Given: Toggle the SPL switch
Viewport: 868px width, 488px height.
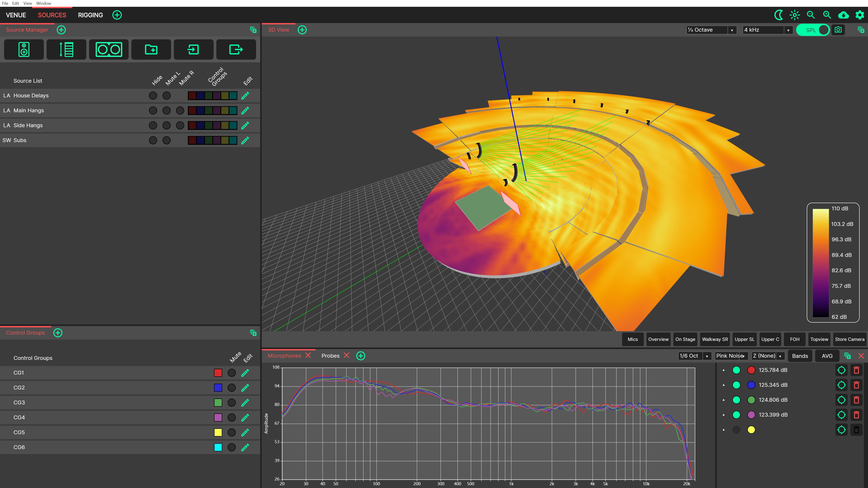Looking at the screenshot, I should point(813,30).
